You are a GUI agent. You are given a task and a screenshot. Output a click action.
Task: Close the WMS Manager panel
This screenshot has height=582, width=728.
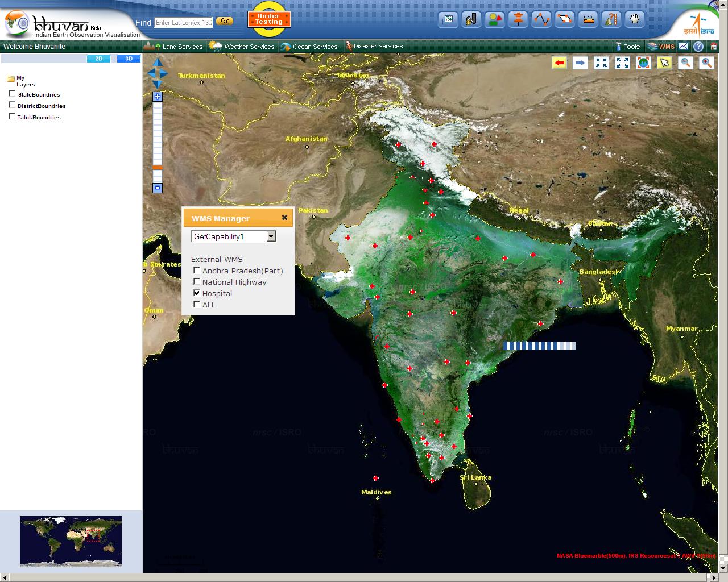pos(284,218)
